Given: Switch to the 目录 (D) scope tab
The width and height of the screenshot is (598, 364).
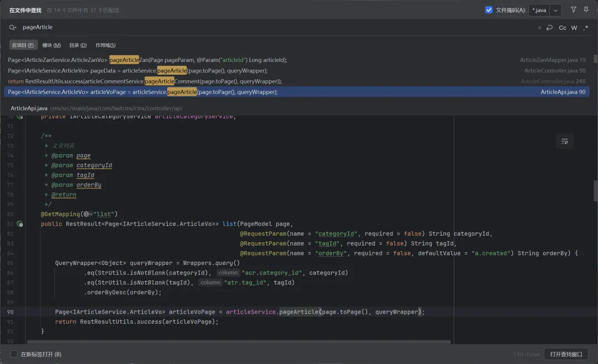Looking at the screenshot, I should 78,45.
